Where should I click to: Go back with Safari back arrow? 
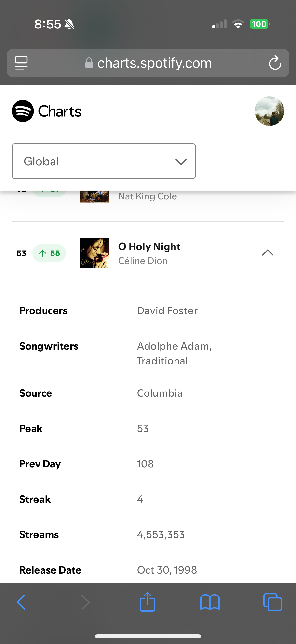(x=21, y=602)
